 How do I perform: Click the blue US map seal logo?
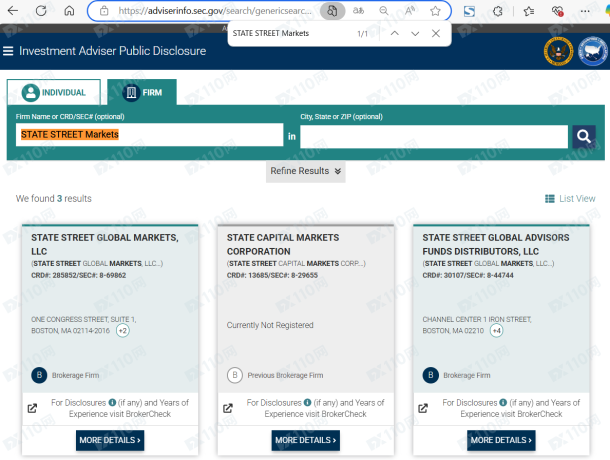click(x=593, y=51)
